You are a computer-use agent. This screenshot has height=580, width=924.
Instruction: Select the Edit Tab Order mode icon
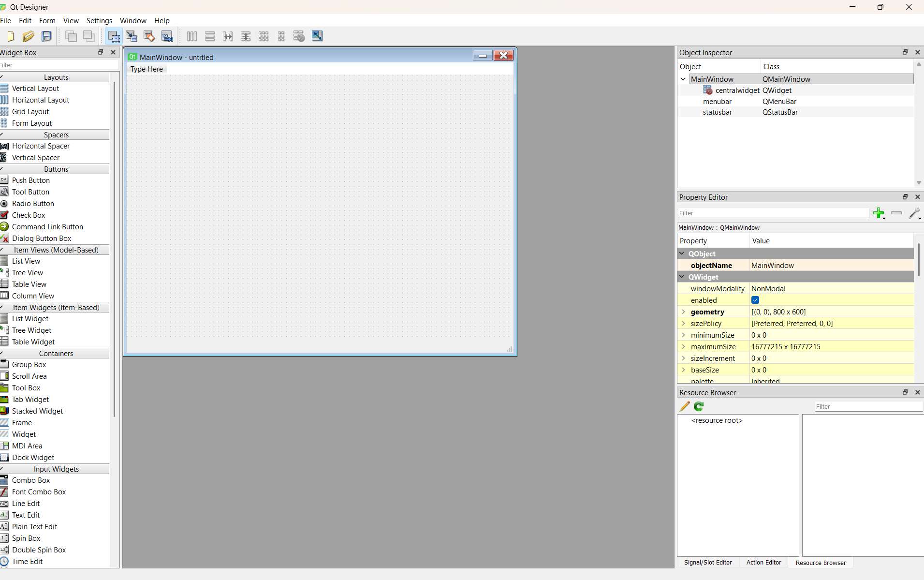pos(167,36)
